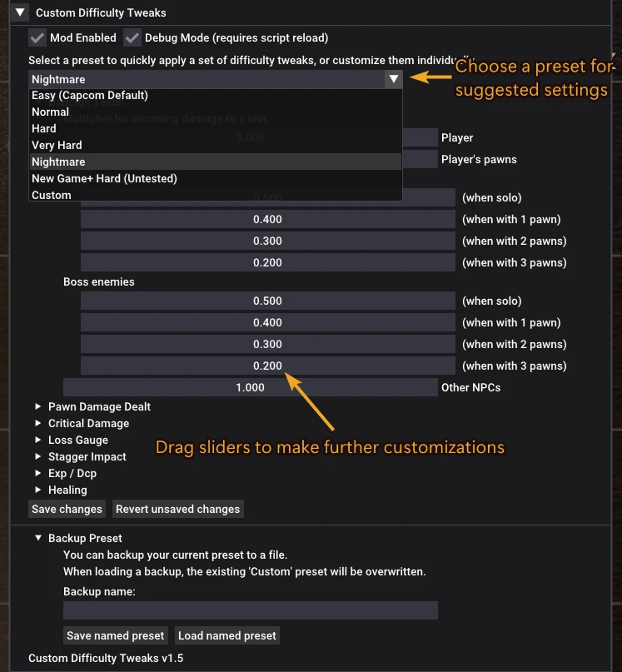Image resolution: width=622 pixels, height=672 pixels.
Task: Disable the Debug Mode checkbox
Action: (132, 37)
